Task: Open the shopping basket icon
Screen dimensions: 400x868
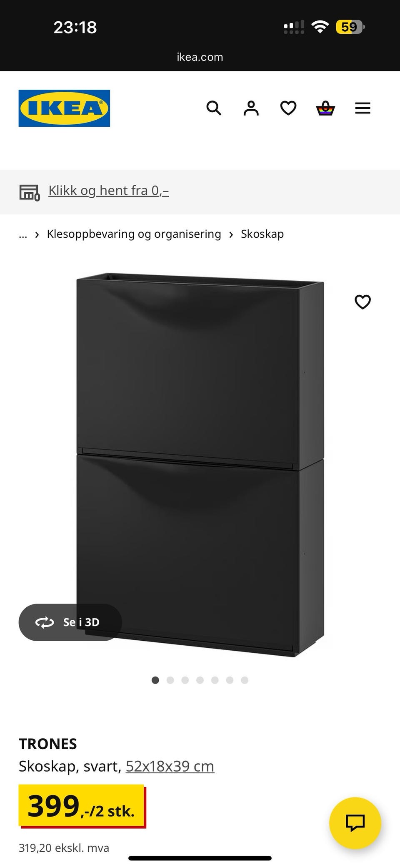Action: (325, 108)
